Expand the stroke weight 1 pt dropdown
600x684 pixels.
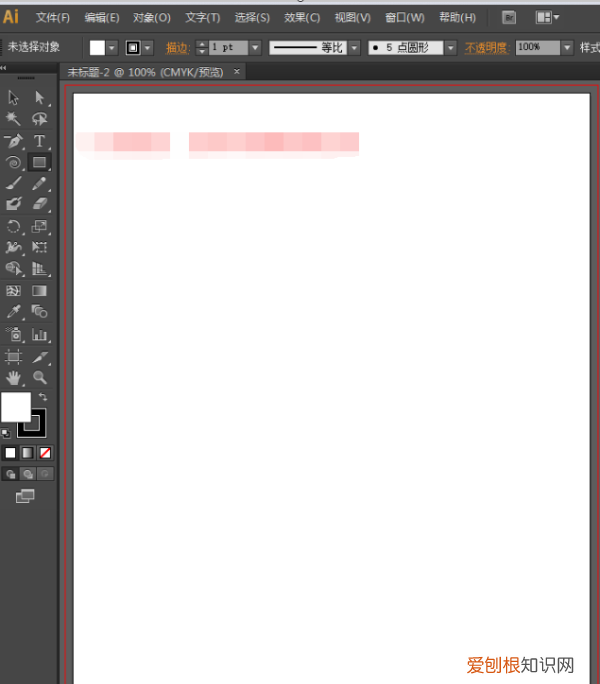[254, 47]
